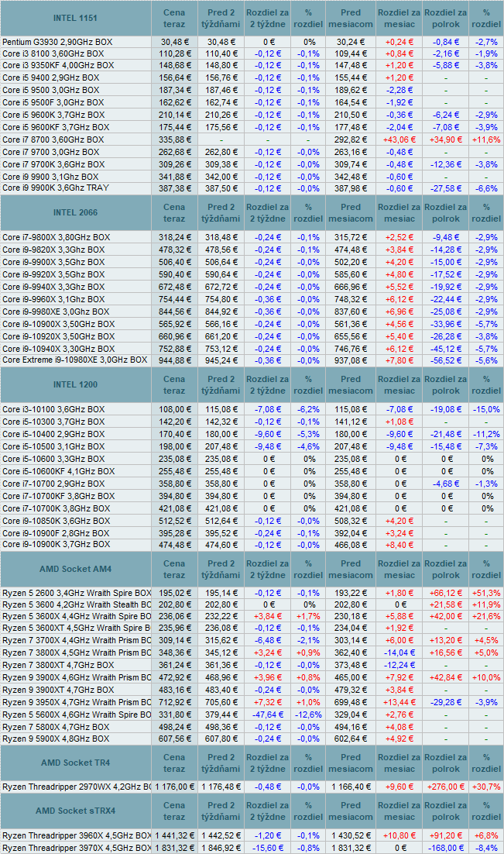Image resolution: width=504 pixels, height=854 pixels.
Task: Click the +11,6% value in Core i7 8700 row
Action: pos(486,139)
